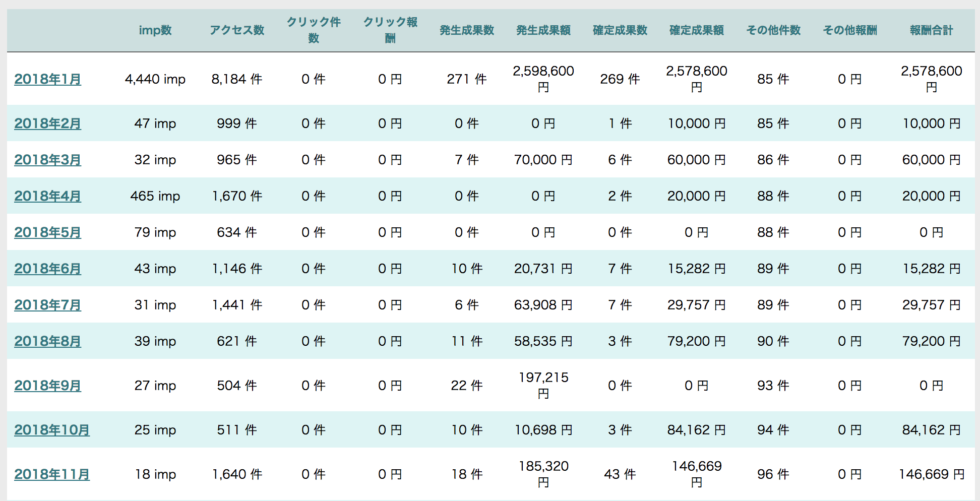
Task: Open the 2018年5月 month link
Action: (x=47, y=232)
